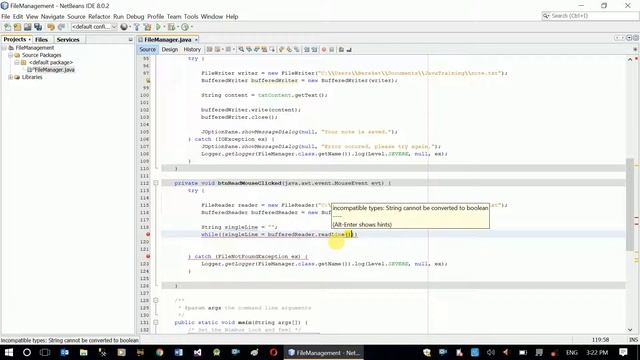
Task: Open the Profile Project dropdown arrow
Action: click(x=191, y=27)
